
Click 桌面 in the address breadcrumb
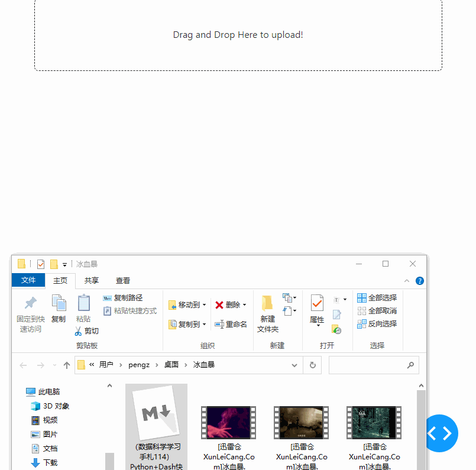tap(171, 365)
